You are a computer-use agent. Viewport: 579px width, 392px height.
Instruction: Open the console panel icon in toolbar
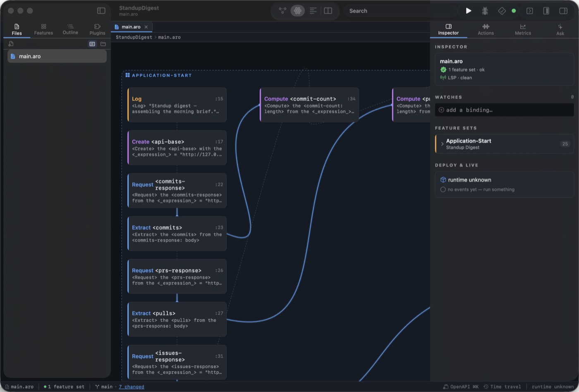pos(529,11)
